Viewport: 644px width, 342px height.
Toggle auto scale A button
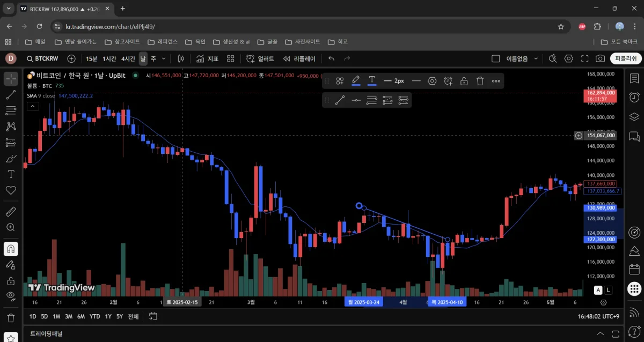click(x=598, y=290)
